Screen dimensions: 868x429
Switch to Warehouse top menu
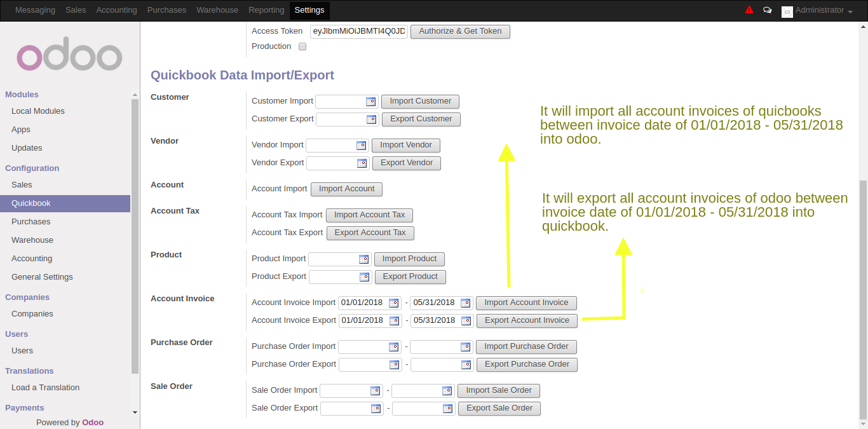[x=217, y=10]
